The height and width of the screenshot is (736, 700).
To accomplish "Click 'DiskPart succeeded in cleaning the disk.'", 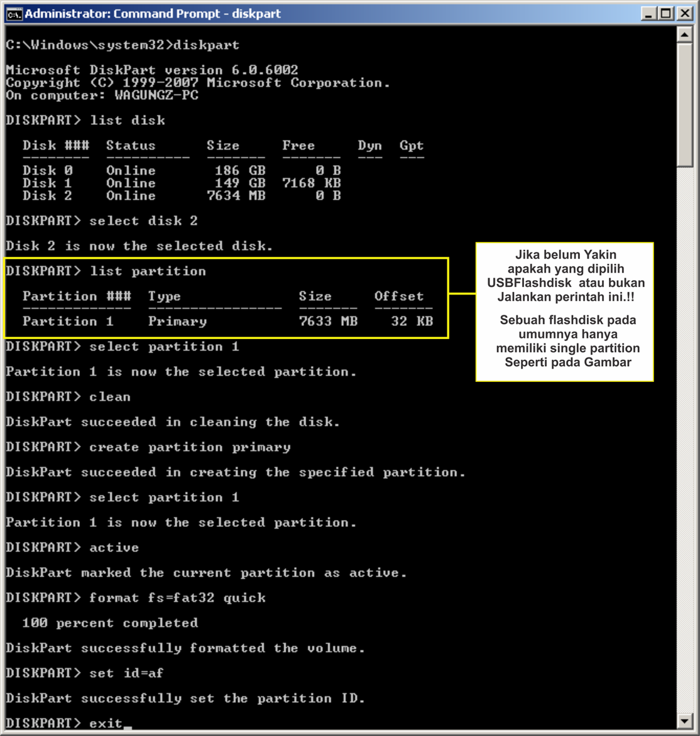I will 172,422.
